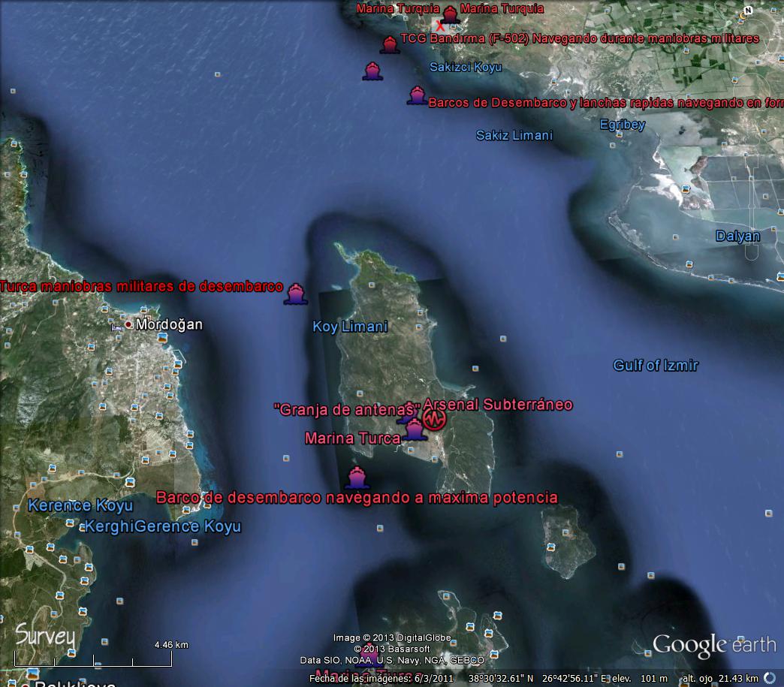This screenshot has width=784, height=687.
Task: Select the Koy Limani label
Action: tap(350, 327)
